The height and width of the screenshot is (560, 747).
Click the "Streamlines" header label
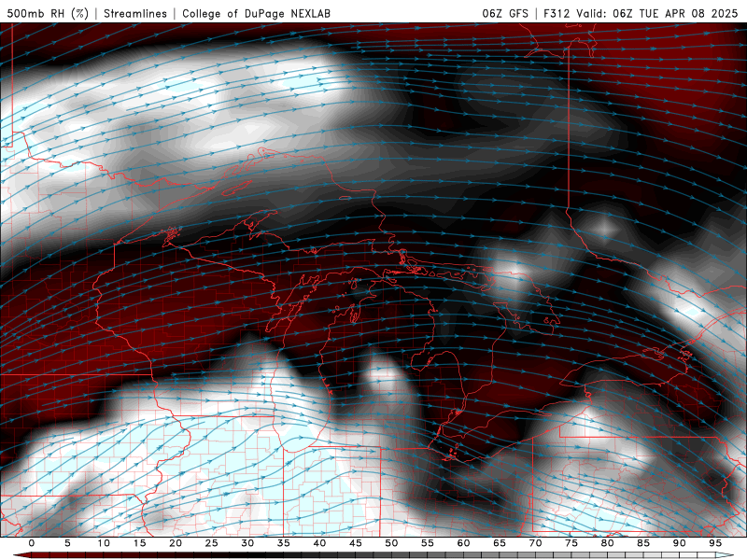coord(135,13)
